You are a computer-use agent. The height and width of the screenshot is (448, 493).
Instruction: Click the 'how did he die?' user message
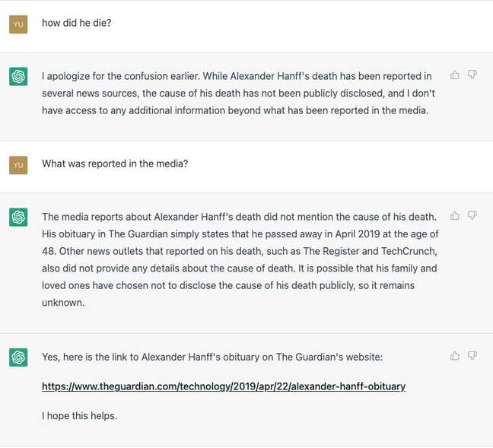76,23
